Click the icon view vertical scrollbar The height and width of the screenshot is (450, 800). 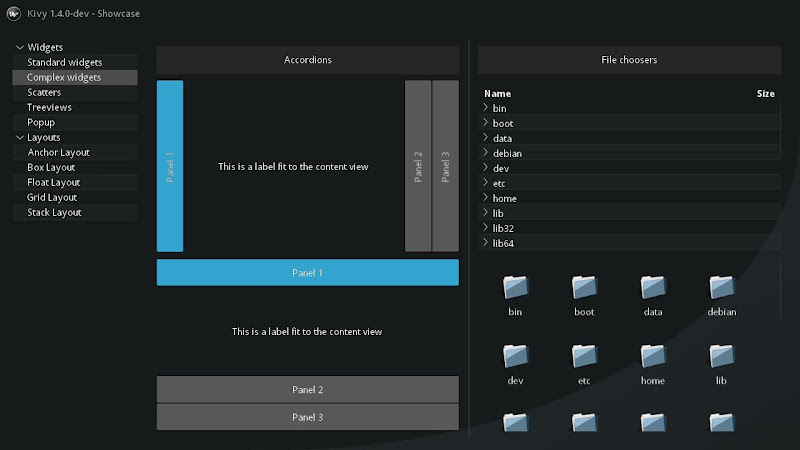click(781, 290)
